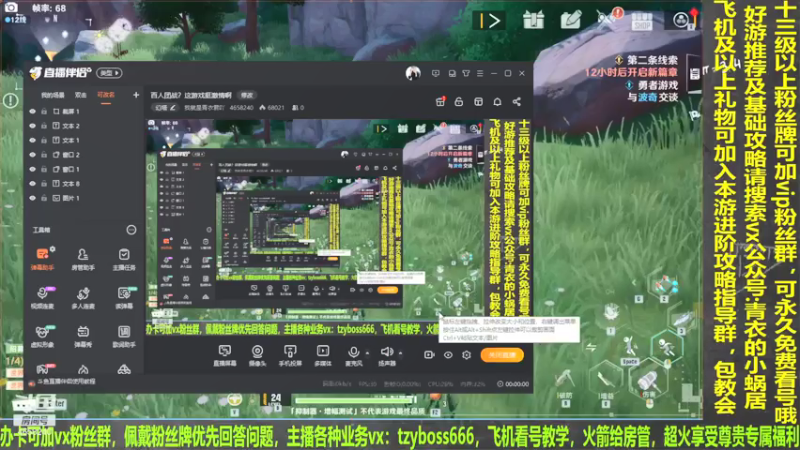Click room ID number 4658240
Screen dimensions: 800x450
(x=241, y=108)
